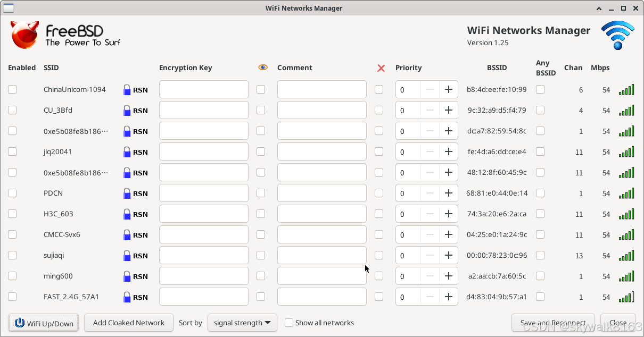Viewport: 644px width, 337px height.
Task: Check the Show all networks option
Action: (x=289, y=323)
